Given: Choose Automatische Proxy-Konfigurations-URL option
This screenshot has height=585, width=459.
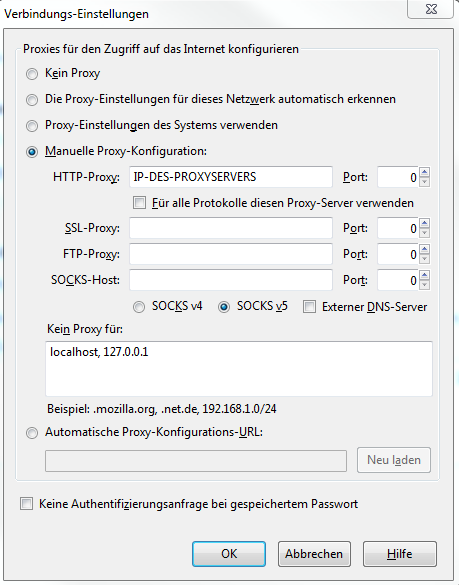Looking at the screenshot, I should tap(32, 433).
